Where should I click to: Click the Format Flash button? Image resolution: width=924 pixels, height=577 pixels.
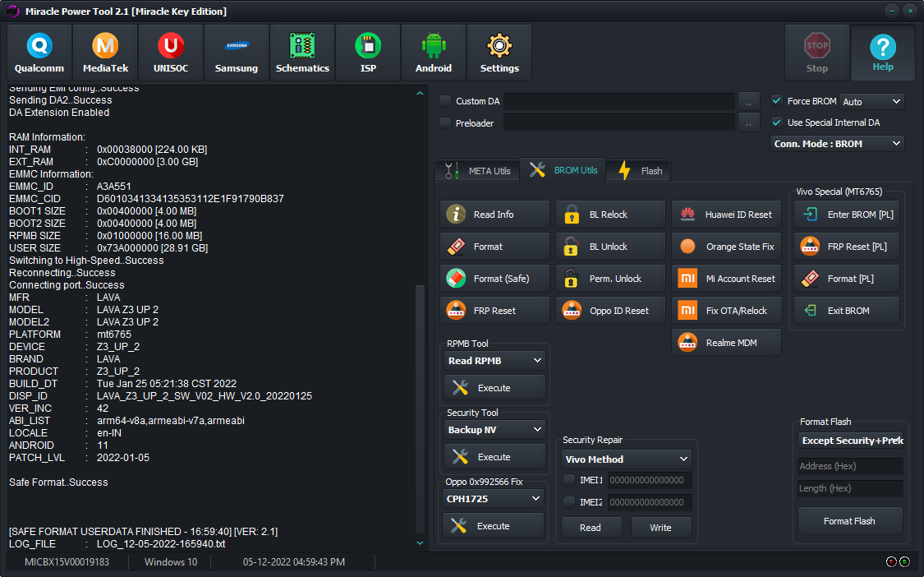[850, 521]
